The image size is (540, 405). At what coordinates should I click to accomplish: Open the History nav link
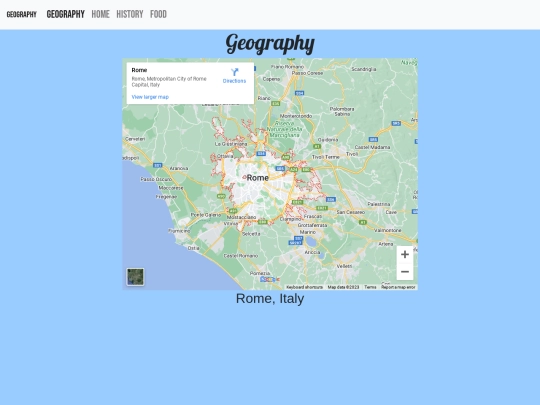point(129,14)
